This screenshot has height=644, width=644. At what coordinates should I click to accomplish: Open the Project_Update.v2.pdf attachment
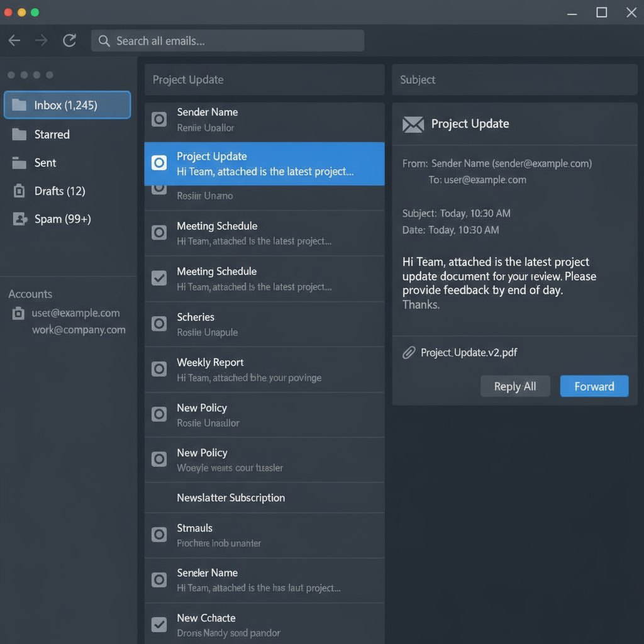pos(469,353)
